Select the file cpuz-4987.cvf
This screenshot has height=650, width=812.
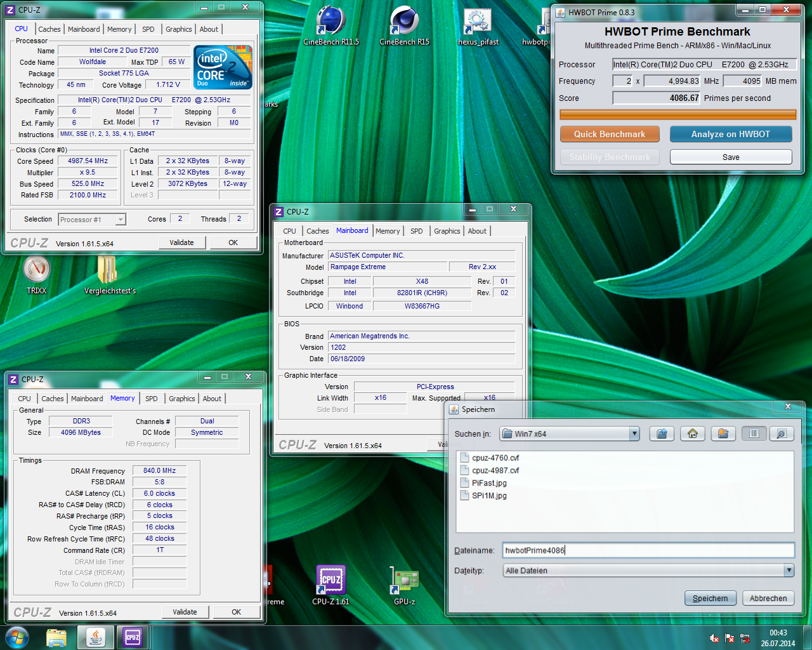point(495,470)
